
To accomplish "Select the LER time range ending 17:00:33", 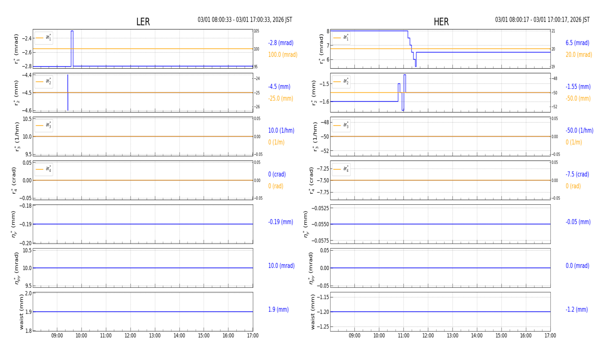I will pos(245,20).
